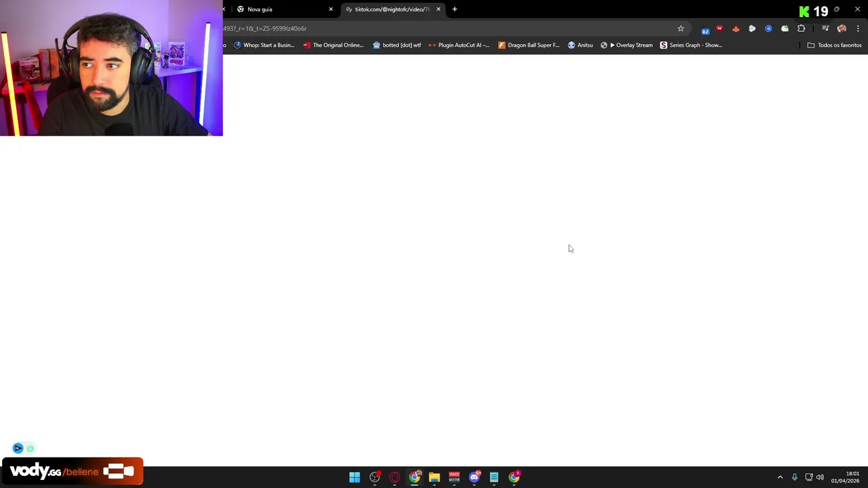Open the Notepad taskbar icon
868x488 pixels.
coord(494,477)
